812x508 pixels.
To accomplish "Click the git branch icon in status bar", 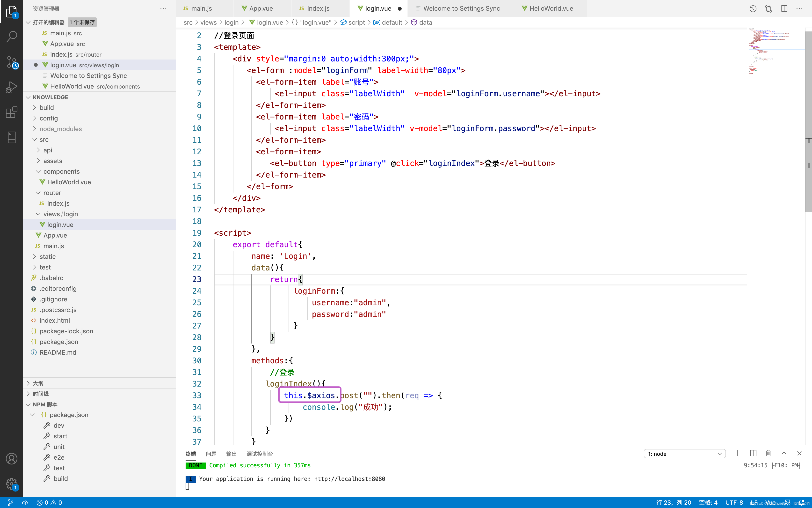I will point(10,503).
